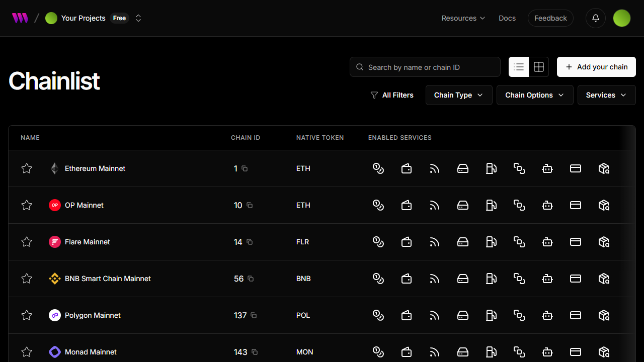Viewport: 644px width, 362px height.
Task: Click the Ethereum Mainnet diamond logo
Action: (55, 168)
